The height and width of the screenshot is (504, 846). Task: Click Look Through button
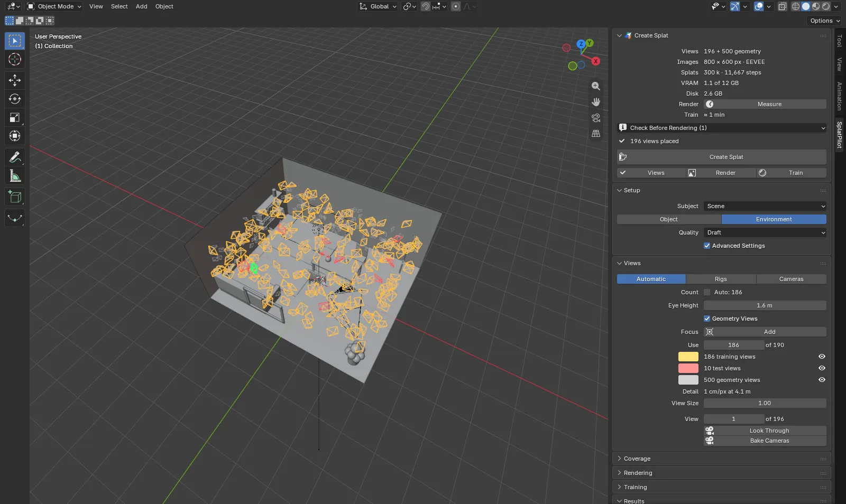[x=765, y=431]
